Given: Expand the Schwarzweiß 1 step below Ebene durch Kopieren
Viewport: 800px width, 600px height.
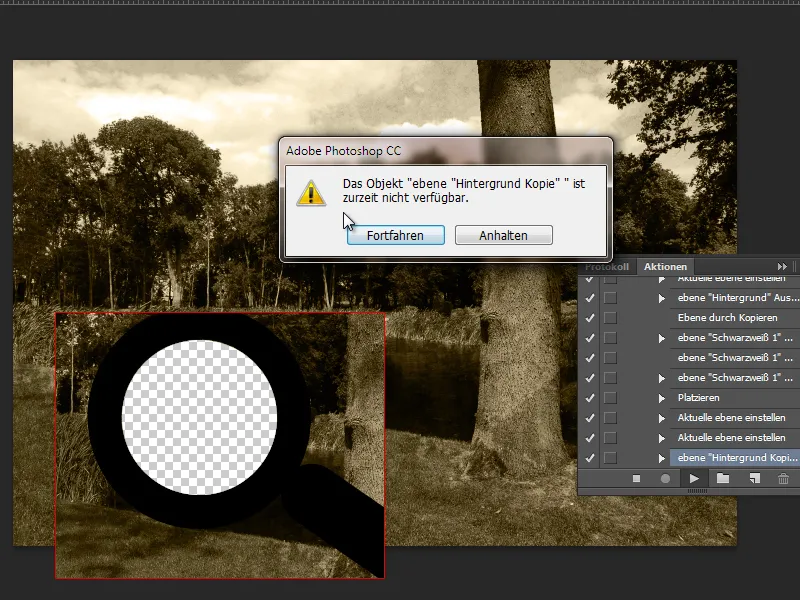Looking at the screenshot, I should point(662,338).
